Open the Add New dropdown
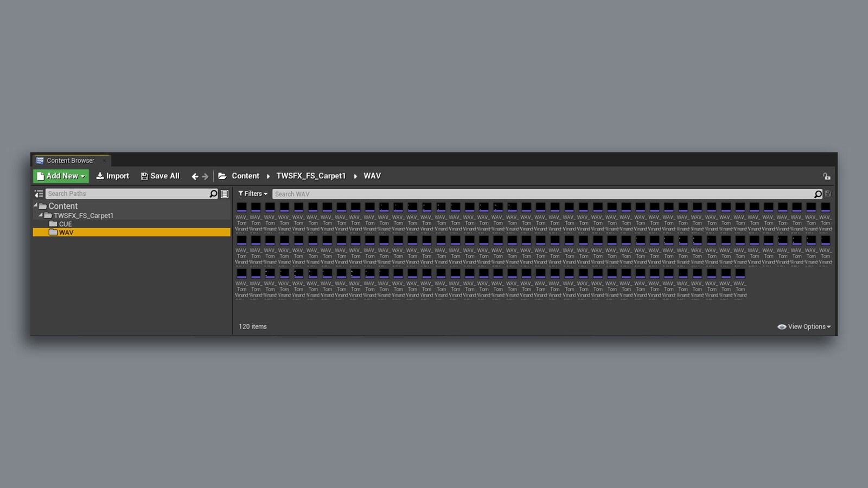This screenshot has height=488, width=868. (61, 176)
